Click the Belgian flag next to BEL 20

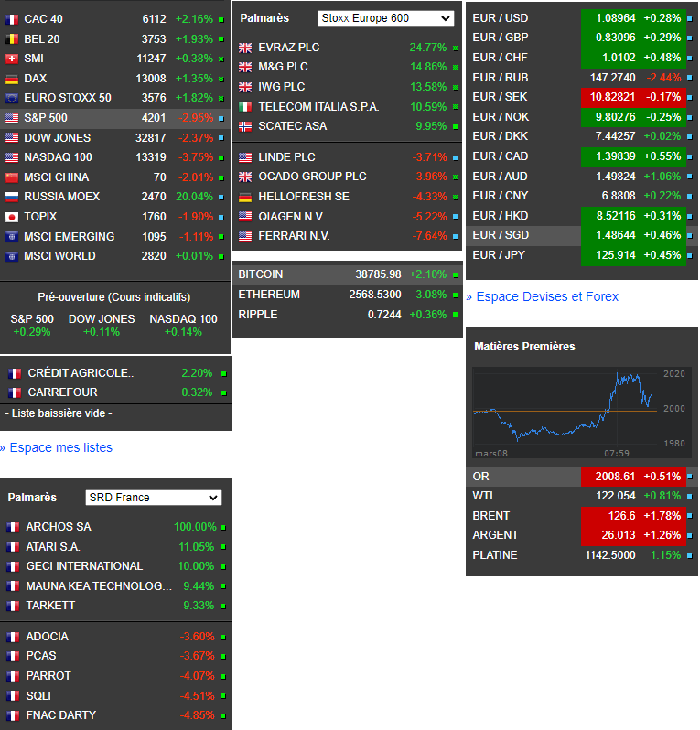click(x=12, y=39)
